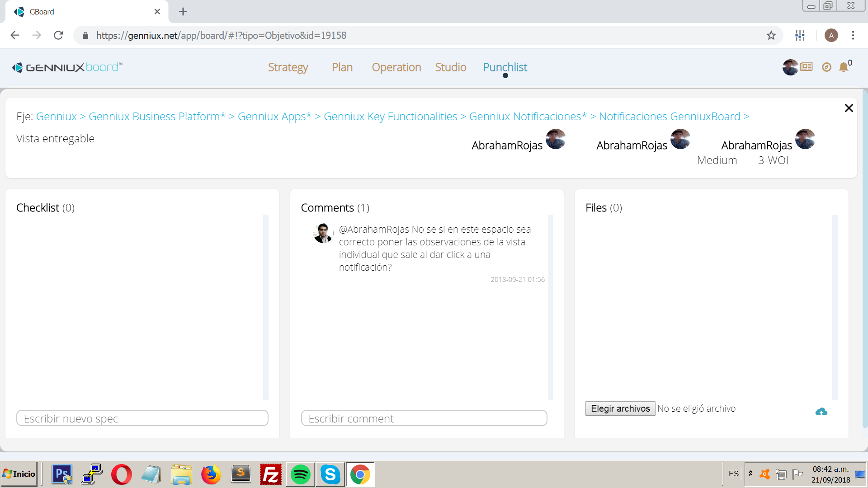The image size is (868, 488).
Task: Open Genniux Business Platform breadcrumb
Action: point(157,116)
